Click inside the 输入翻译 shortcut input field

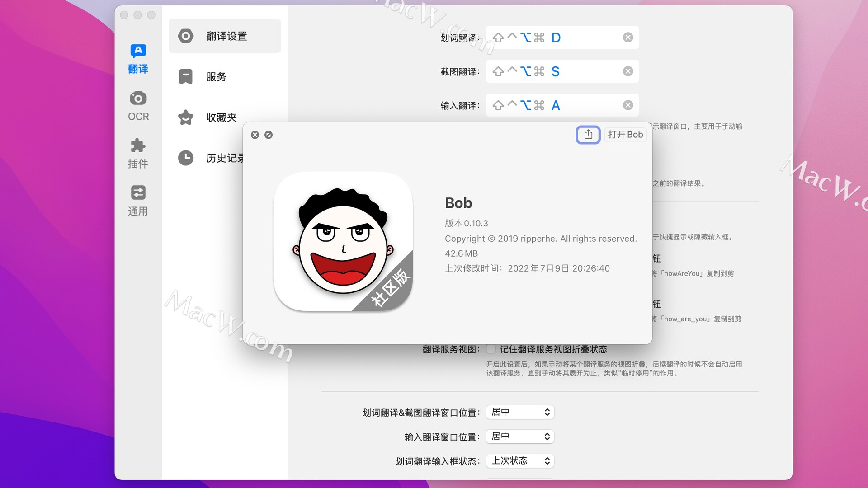click(561, 105)
